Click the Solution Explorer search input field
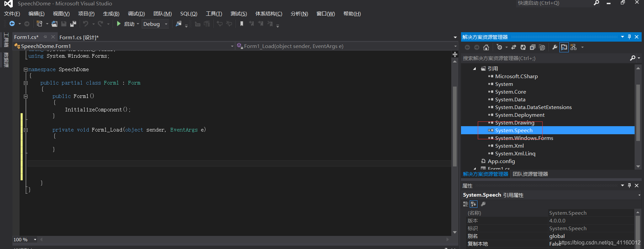 coord(545,58)
